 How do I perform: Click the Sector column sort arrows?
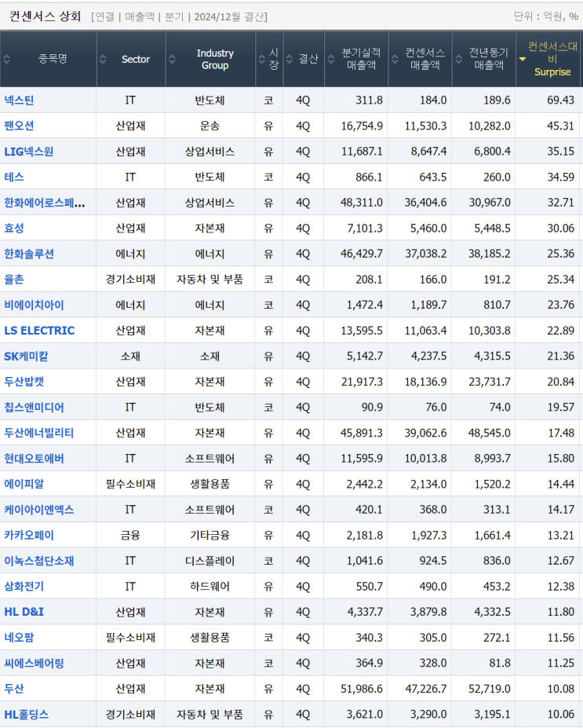pyautogui.click(x=103, y=59)
